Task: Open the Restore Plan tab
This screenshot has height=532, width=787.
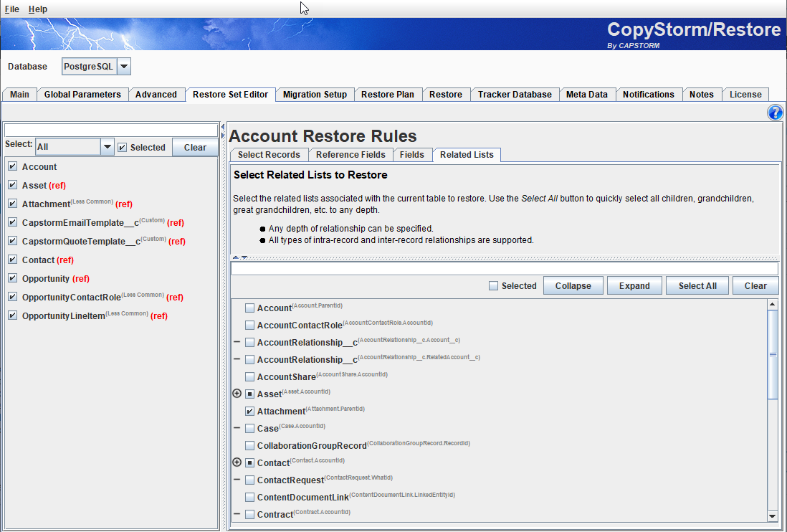Action: (388, 95)
